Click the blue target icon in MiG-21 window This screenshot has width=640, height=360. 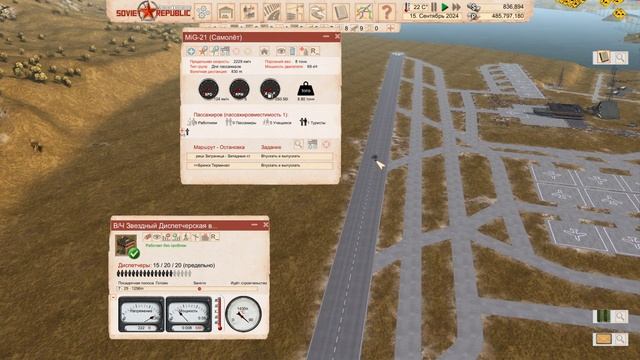pyautogui.click(x=191, y=51)
